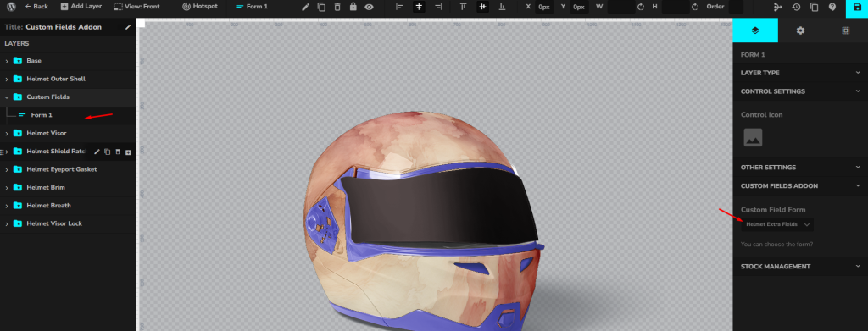Expand the Helmet Outer Shell group
The height and width of the screenshot is (331, 868).
pos(7,79)
